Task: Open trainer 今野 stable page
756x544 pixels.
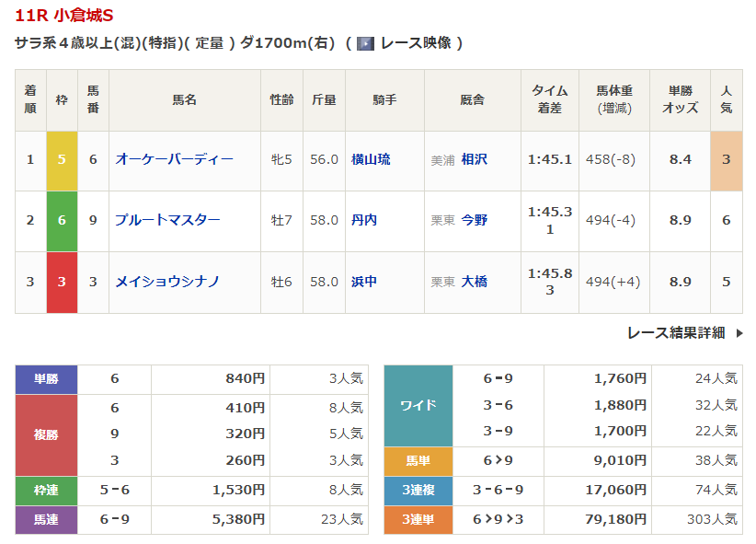Action: [474, 220]
